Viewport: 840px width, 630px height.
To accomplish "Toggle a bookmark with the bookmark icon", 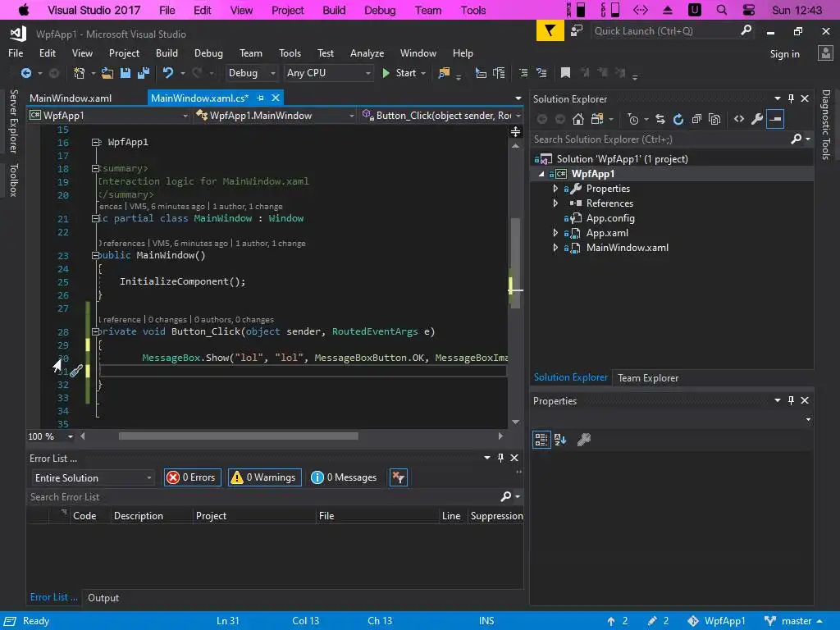I will [565, 73].
